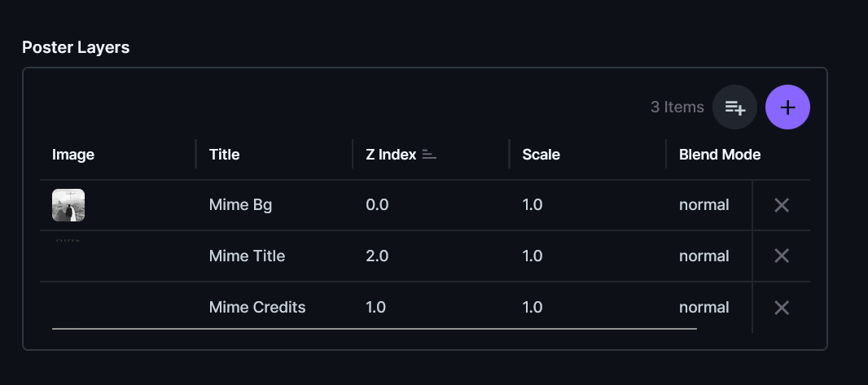Click the horizontal scrollbar under the table
Screen dimensions: 868x385
tap(375, 329)
